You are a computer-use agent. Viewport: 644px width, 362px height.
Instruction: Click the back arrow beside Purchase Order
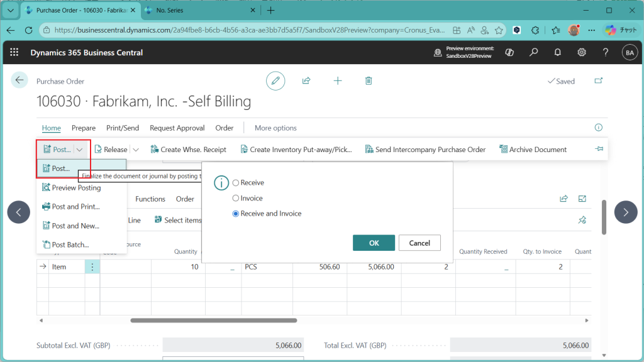[x=19, y=80]
